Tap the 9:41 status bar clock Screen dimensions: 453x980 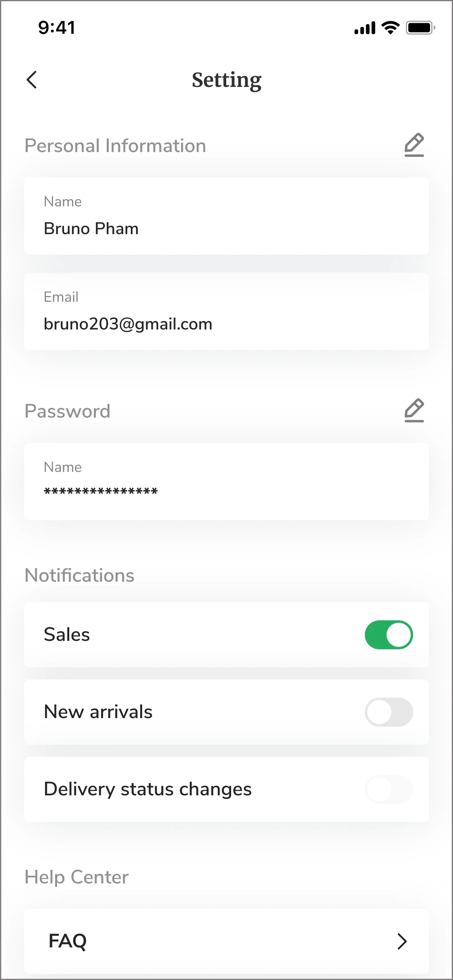(x=57, y=28)
